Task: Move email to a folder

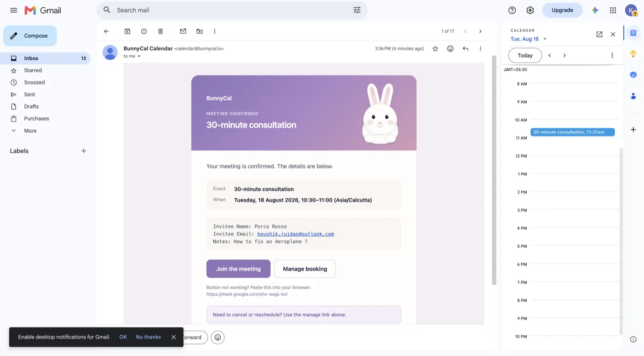Action: tap(200, 31)
